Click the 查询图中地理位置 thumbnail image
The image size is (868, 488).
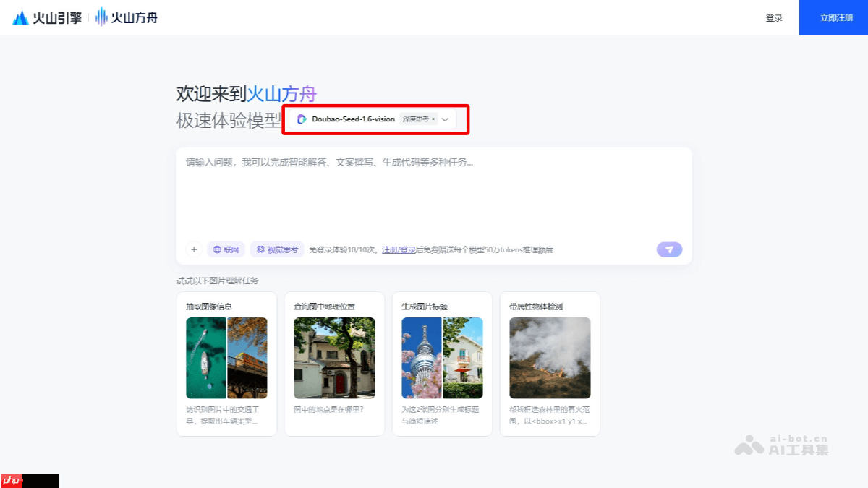[334, 358]
